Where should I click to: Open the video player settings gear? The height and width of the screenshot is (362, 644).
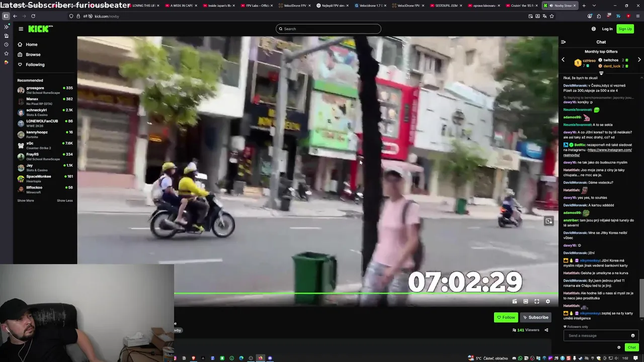point(548,301)
